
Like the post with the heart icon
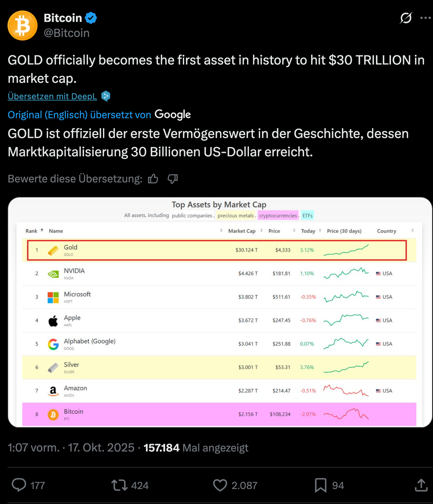220,486
